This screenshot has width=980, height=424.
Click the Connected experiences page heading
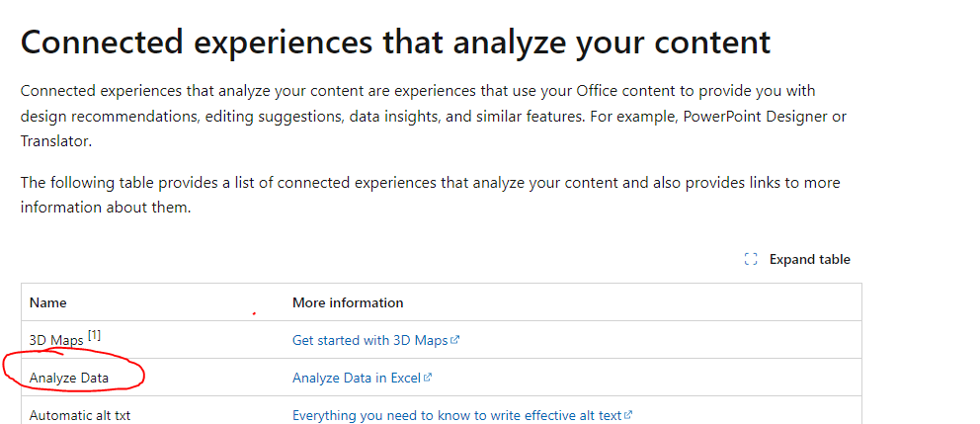(x=395, y=42)
